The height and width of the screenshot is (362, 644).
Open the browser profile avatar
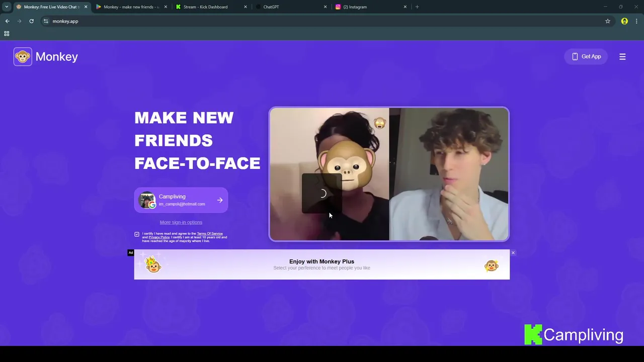(x=624, y=21)
